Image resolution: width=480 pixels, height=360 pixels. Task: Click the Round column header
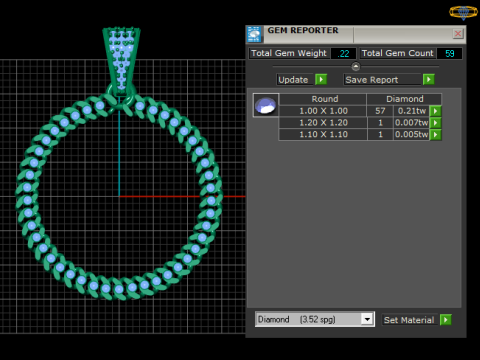(323, 99)
